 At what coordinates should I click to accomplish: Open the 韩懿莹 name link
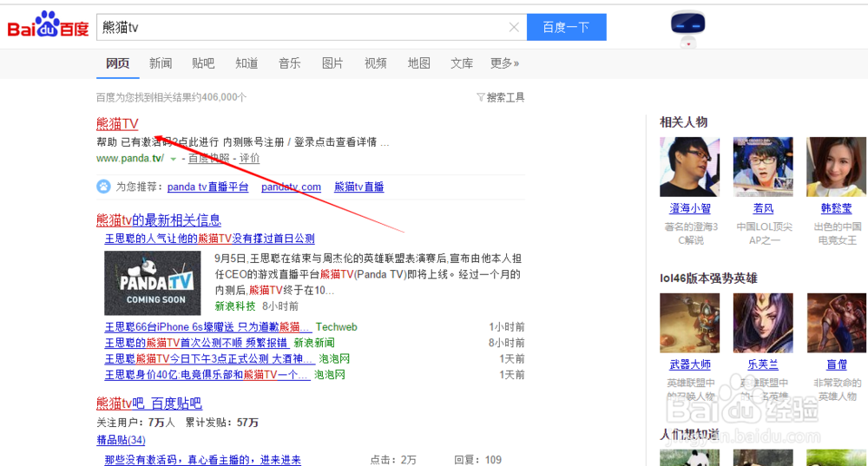point(837,208)
